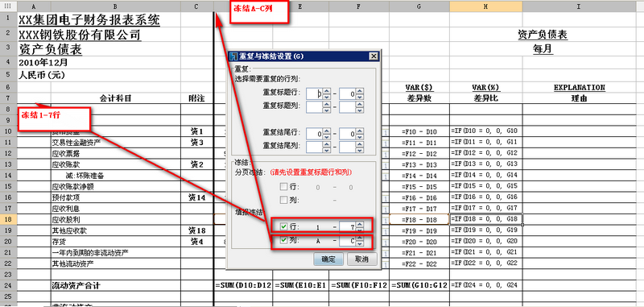Select column H header
The image size is (644, 307).
click(x=486, y=6)
